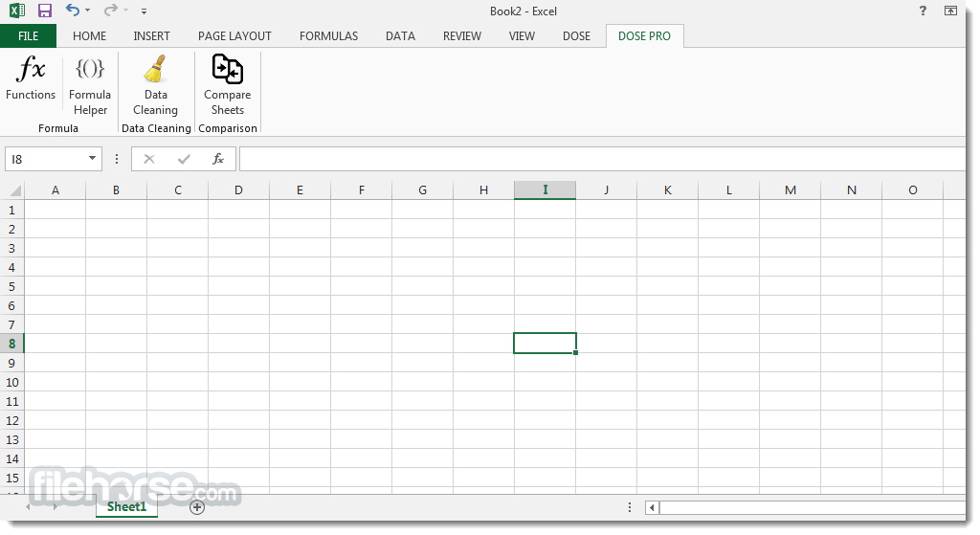Customize Quick Access Toolbar dropdown
Viewport: 980px width, 535px height.
coord(144,11)
